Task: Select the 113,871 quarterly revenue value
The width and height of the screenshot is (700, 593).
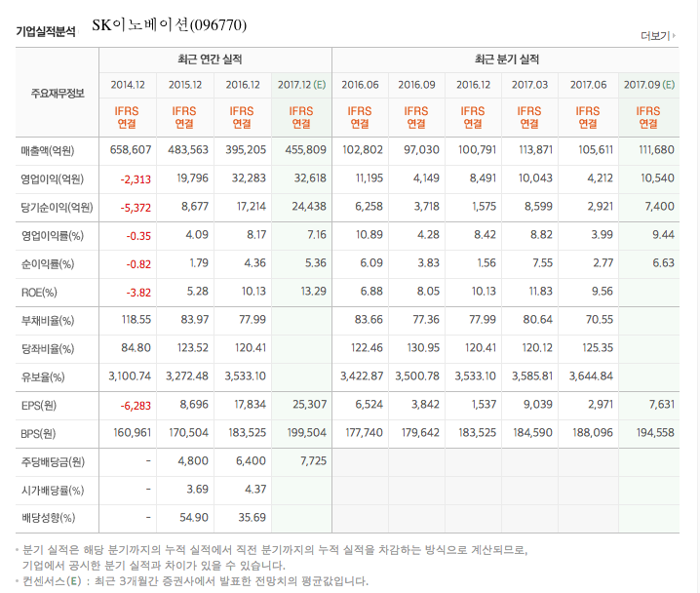Action: tap(535, 149)
